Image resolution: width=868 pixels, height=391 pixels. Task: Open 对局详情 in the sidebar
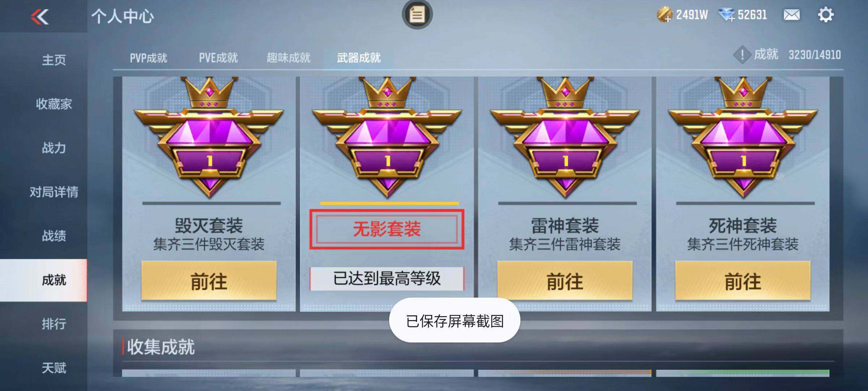coord(54,192)
